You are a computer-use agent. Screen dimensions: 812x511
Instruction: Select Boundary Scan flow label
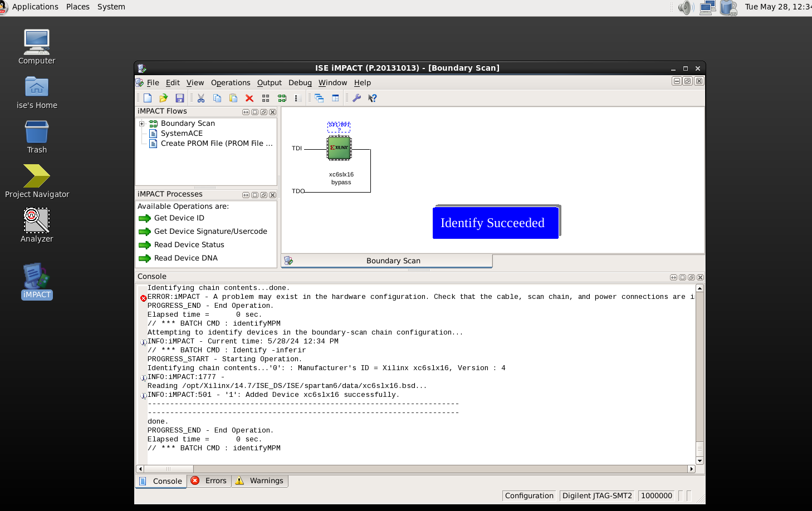pos(188,124)
